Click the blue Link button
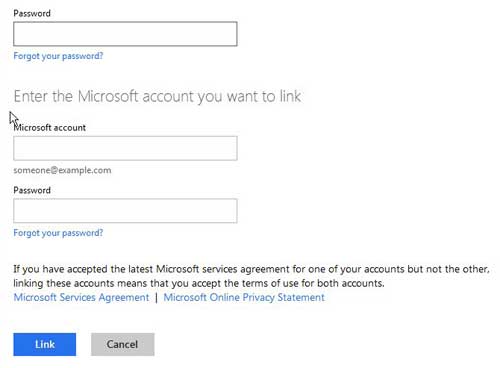This screenshot has width=500, height=368. pyautogui.click(x=45, y=344)
